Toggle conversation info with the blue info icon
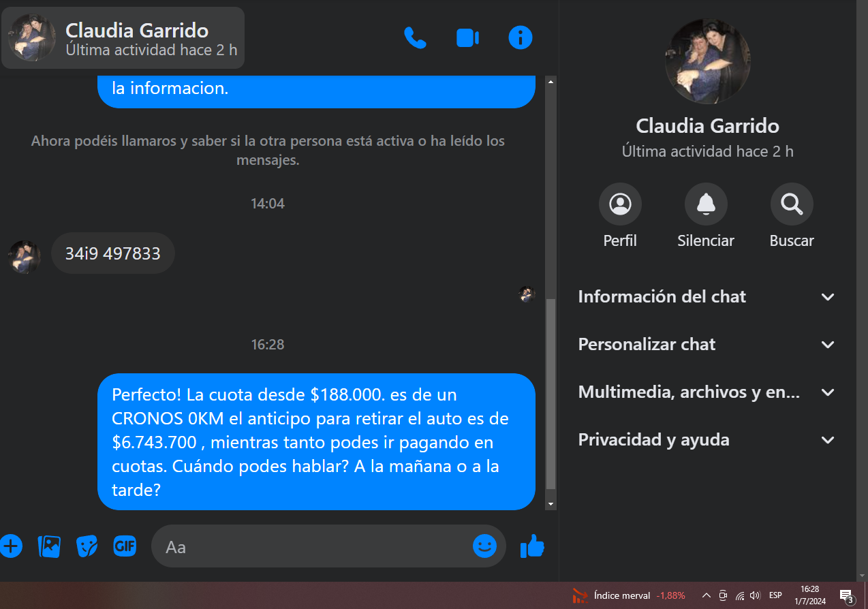 [520, 37]
